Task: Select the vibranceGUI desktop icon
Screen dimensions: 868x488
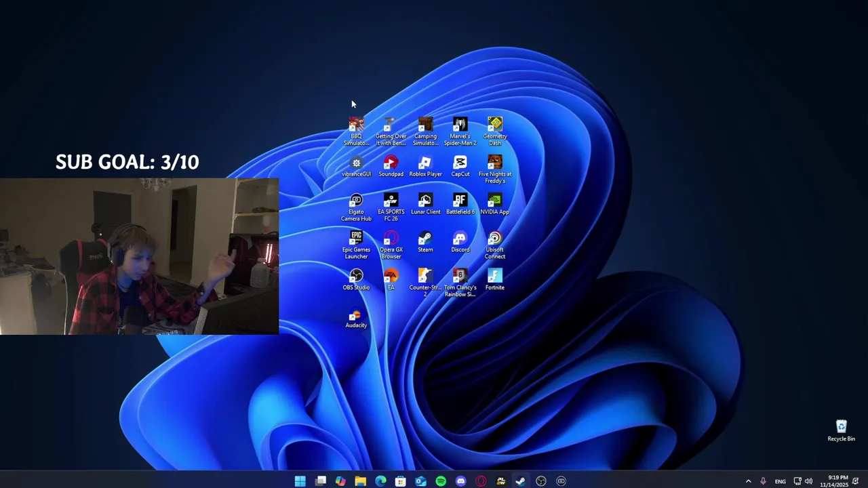Action: [356, 167]
